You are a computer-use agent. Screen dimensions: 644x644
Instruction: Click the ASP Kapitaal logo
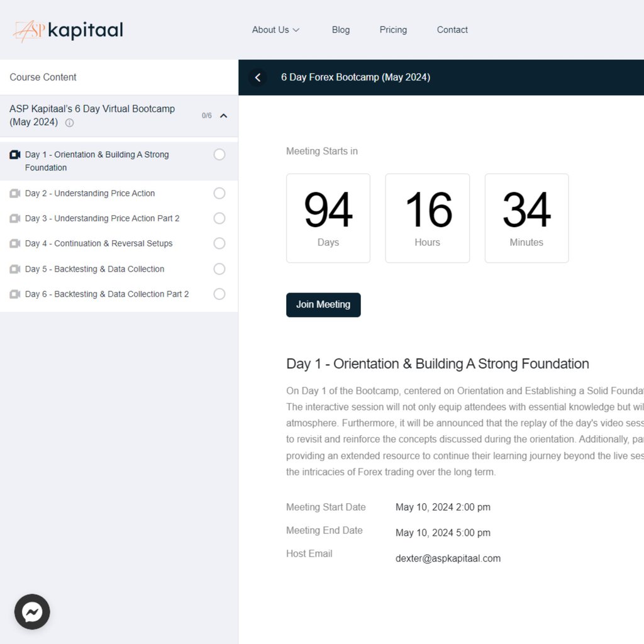pyautogui.click(x=68, y=30)
